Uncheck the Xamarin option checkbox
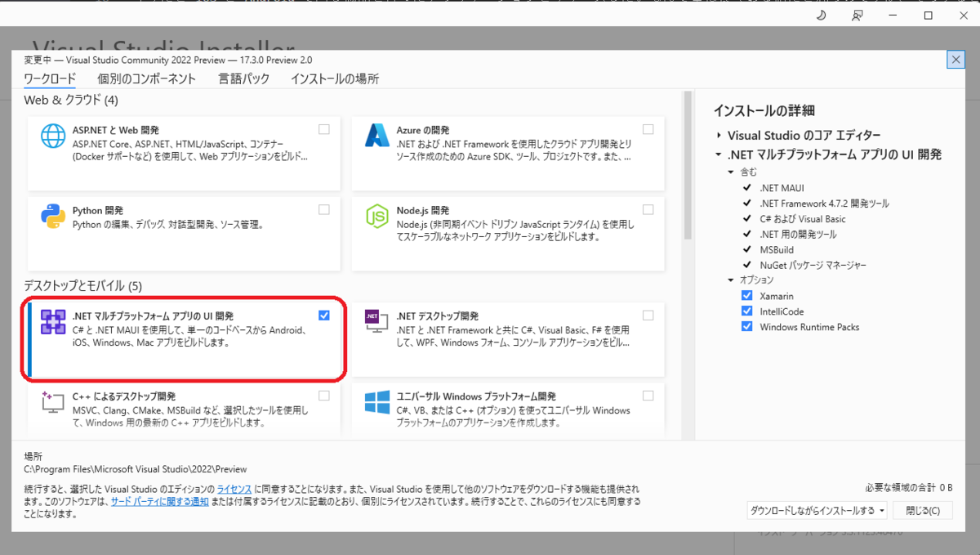The width and height of the screenshot is (980, 555). click(x=746, y=296)
